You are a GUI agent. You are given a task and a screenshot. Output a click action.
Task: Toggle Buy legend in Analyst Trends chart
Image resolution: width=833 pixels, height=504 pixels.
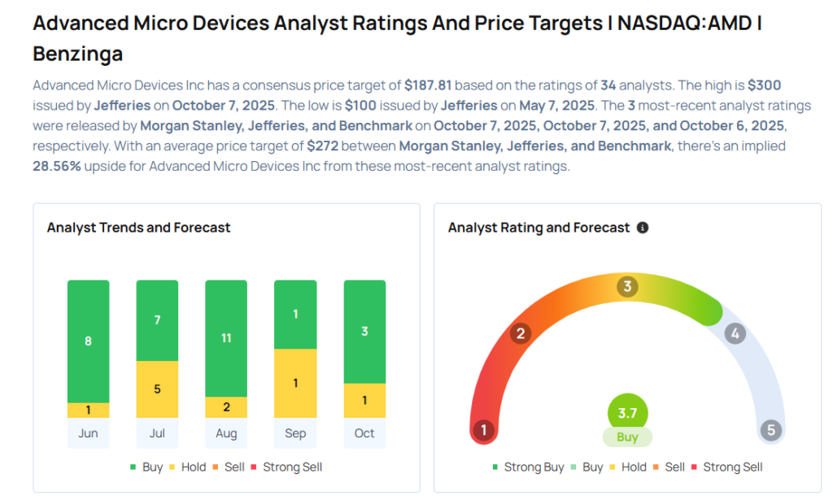click(146, 467)
